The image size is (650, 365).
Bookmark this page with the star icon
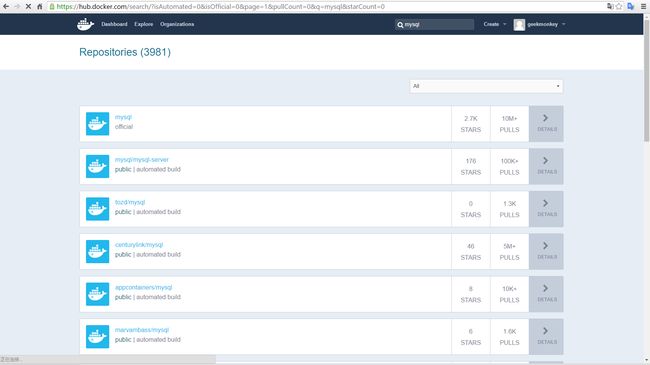coord(619,6)
